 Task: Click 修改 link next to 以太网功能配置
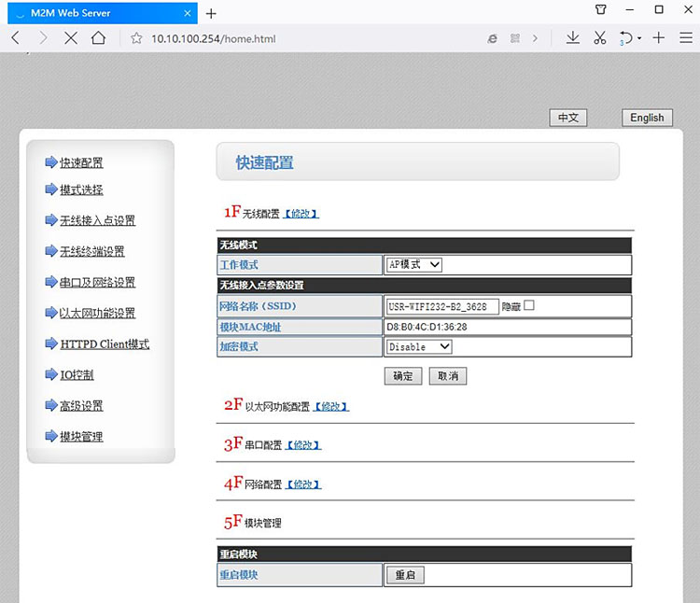330,407
